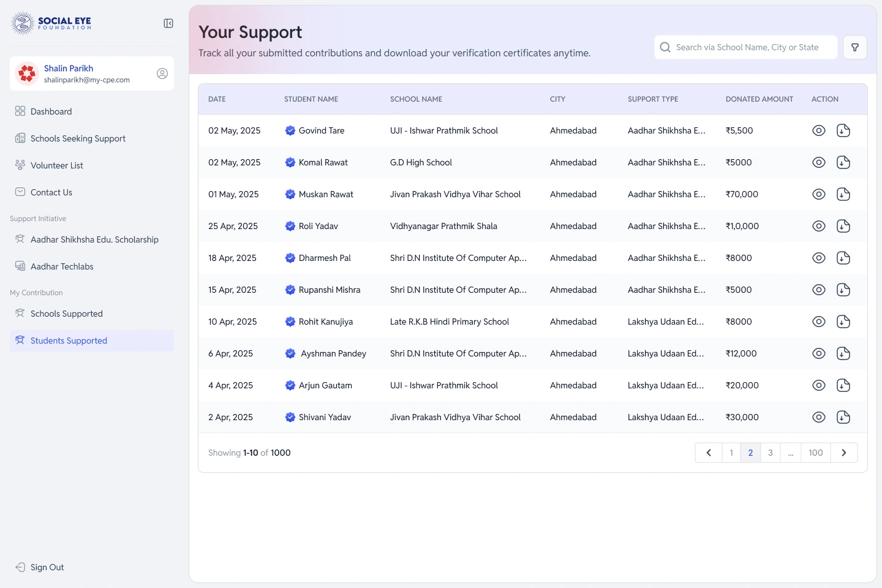Screen dimensions: 882x588
Task: Jump to page 100
Action: [816, 453]
